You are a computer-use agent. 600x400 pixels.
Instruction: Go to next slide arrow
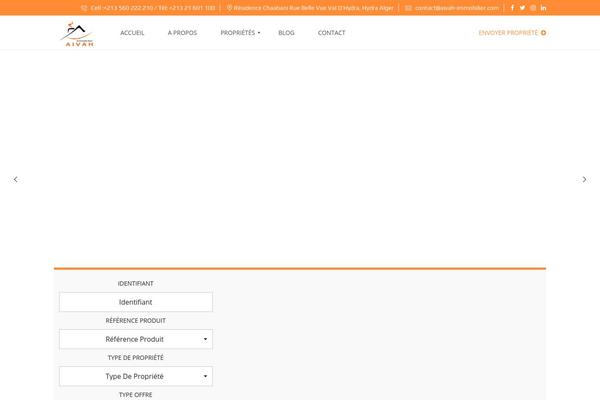pos(585,179)
